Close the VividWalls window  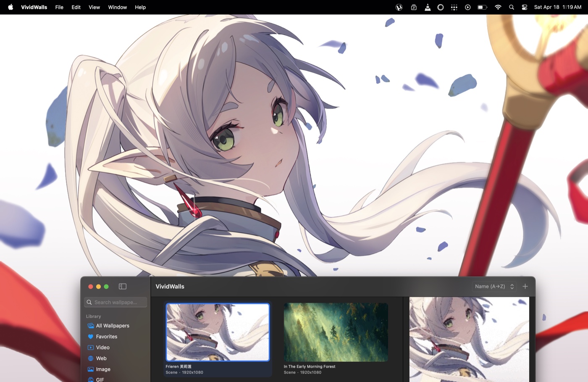[90, 287]
